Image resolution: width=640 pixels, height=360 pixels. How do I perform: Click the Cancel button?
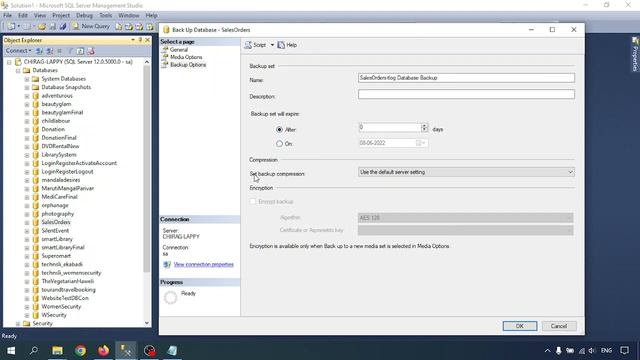click(x=558, y=326)
